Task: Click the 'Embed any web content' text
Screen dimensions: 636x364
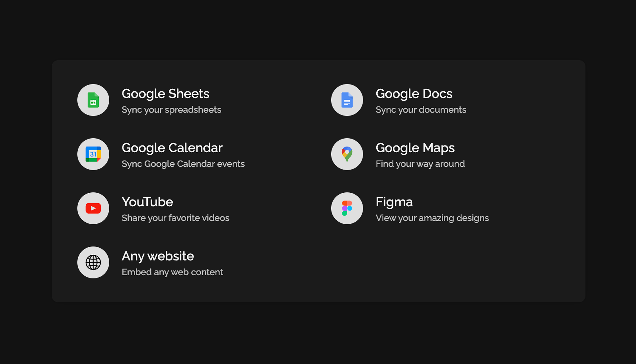Action: pyautogui.click(x=172, y=272)
